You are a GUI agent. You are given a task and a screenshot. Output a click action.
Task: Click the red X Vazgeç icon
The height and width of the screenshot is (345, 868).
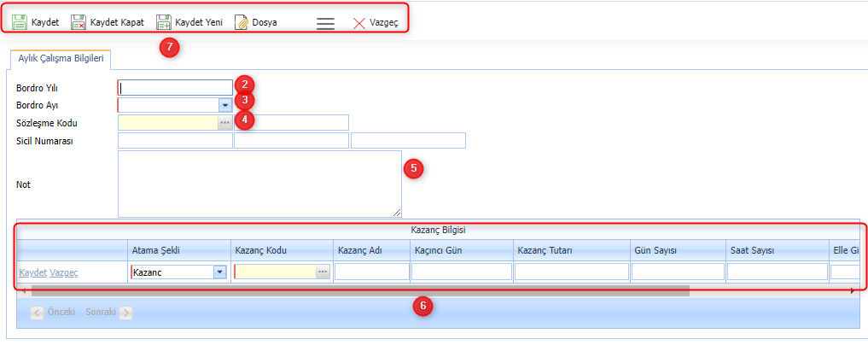point(359,23)
